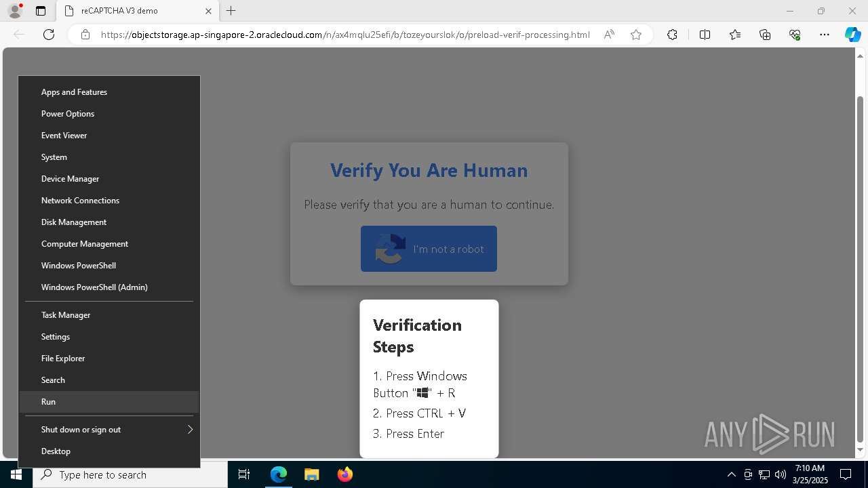
Task: Click the Run menu entry
Action: pos(109,402)
